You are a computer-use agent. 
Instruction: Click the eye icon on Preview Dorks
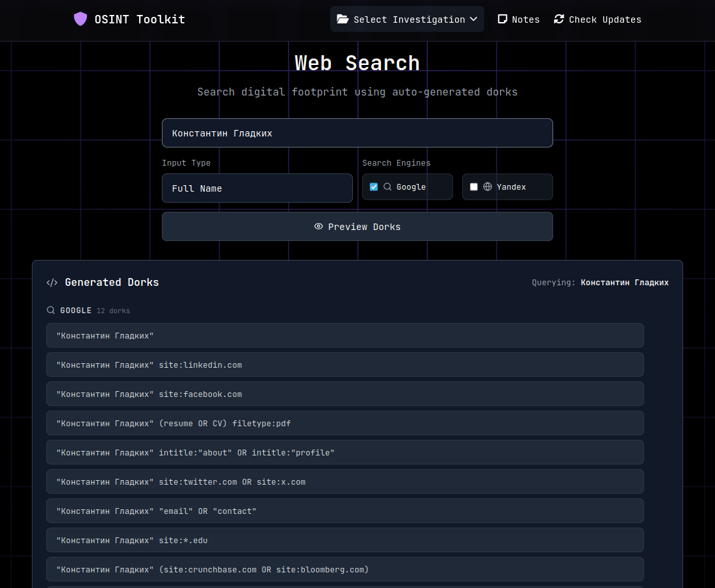[318, 226]
